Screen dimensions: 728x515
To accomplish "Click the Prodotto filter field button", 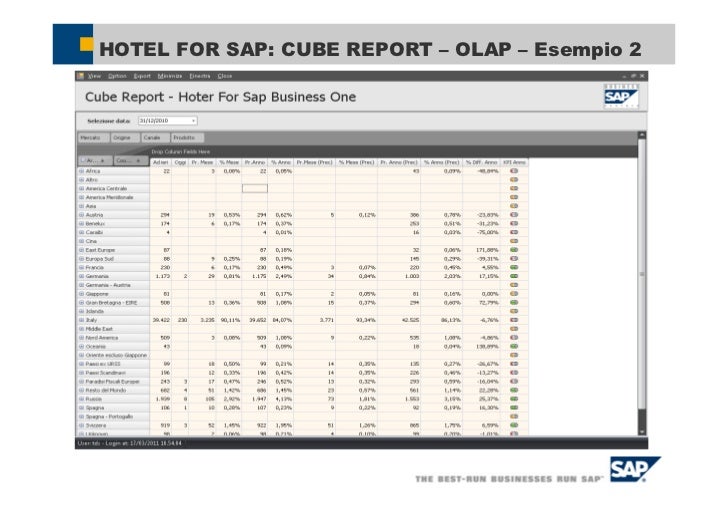I will [188, 138].
